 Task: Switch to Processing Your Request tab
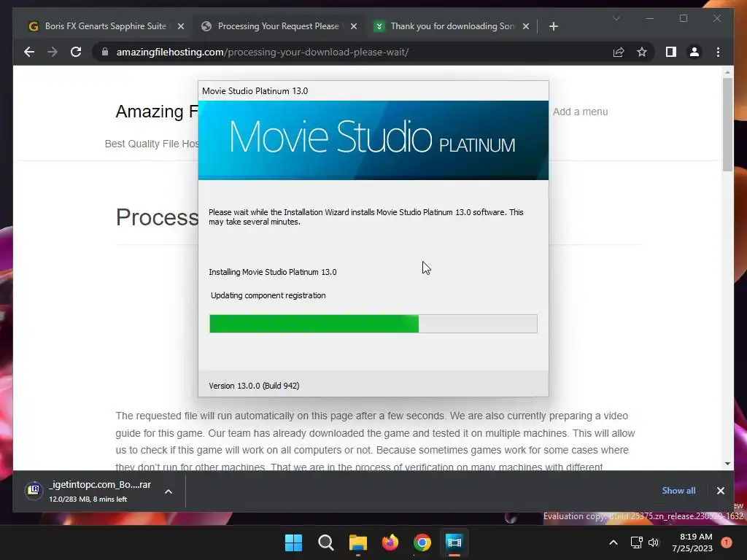point(278,26)
